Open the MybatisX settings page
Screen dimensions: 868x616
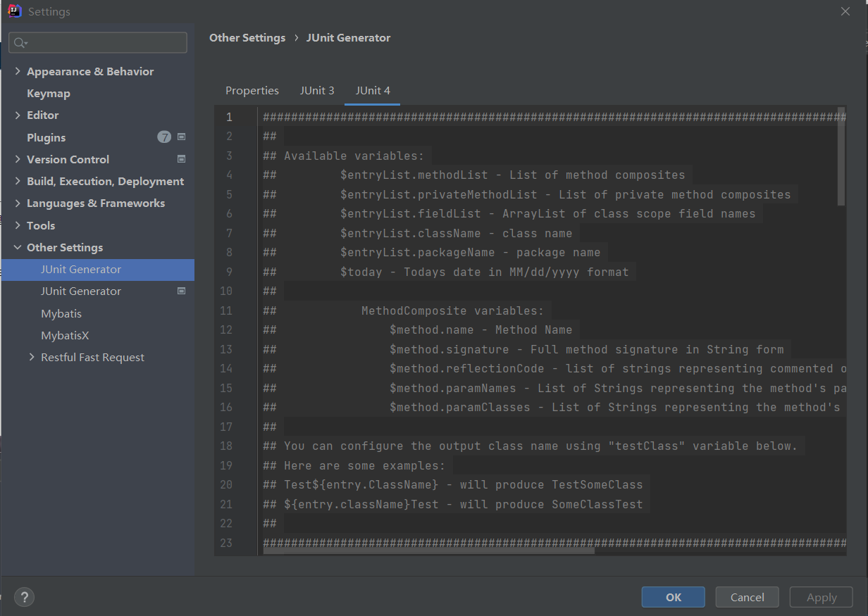point(65,335)
